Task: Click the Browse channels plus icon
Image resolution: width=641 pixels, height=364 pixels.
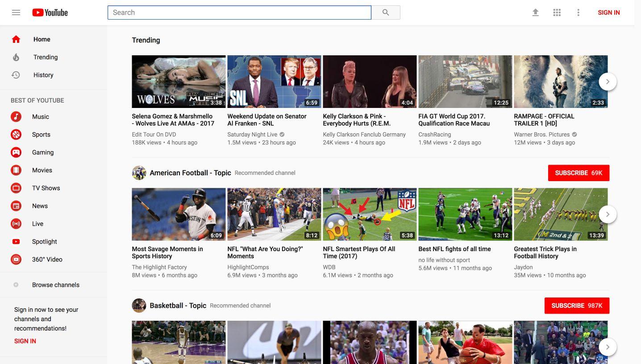Action: 16,285
